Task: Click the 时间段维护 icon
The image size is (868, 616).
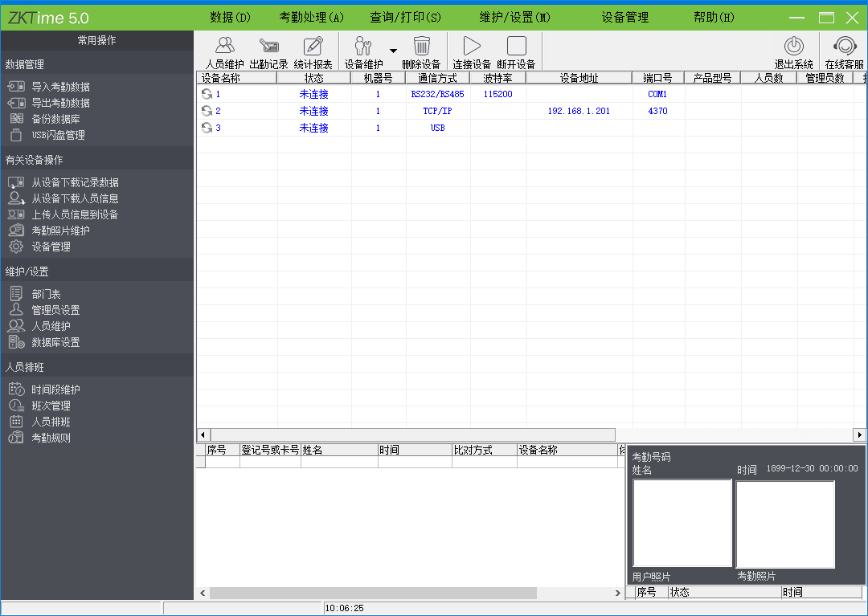Action: point(17,390)
